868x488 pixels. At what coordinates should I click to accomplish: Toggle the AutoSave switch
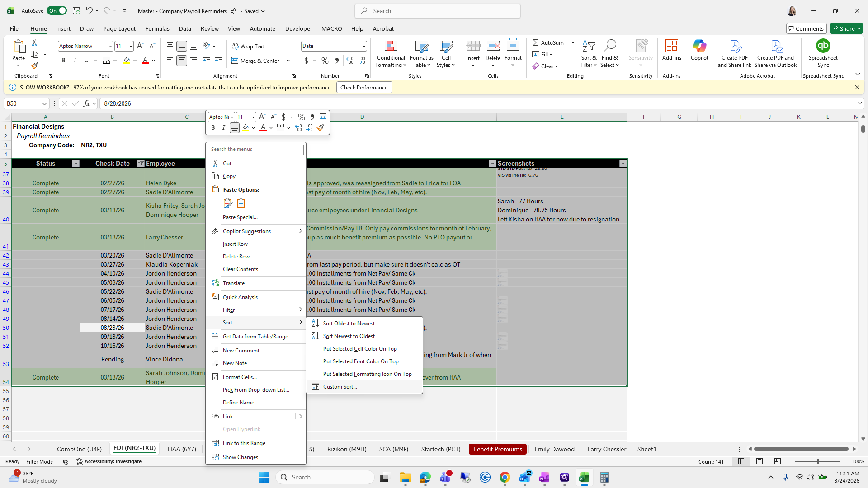click(x=57, y=11)
